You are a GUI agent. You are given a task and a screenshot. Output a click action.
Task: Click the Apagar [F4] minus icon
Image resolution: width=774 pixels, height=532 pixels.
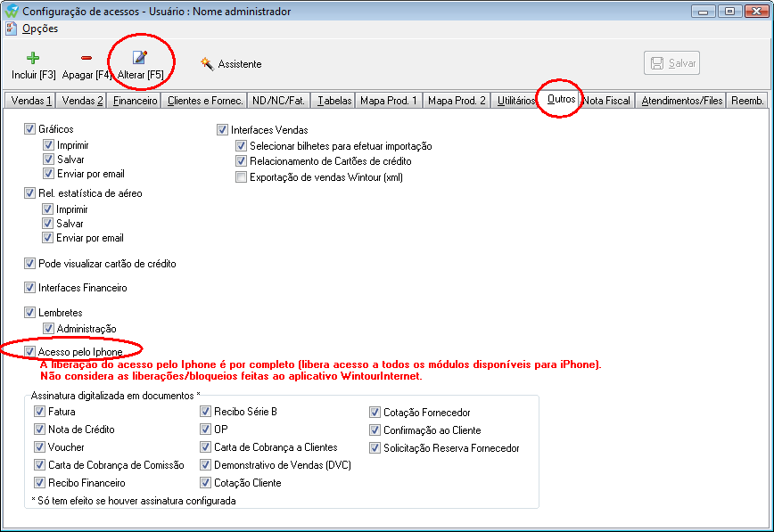(x=86, y=58)
